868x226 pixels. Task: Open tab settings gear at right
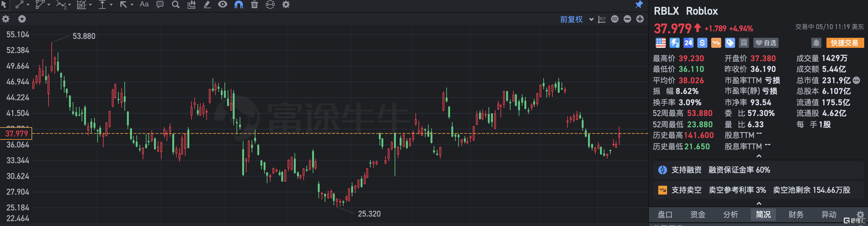pyautogui.click(x=860, y=214)
